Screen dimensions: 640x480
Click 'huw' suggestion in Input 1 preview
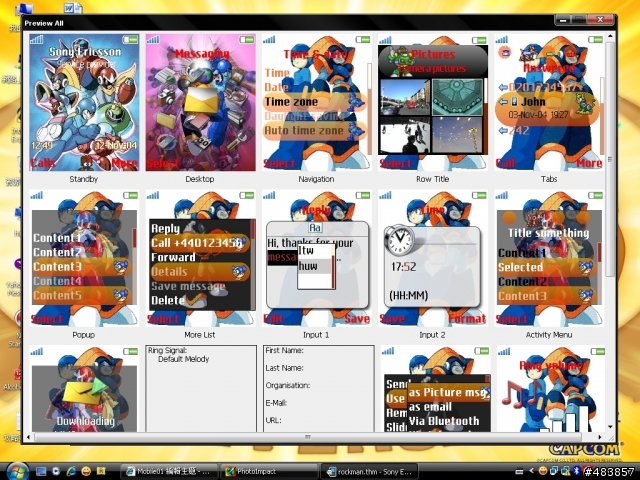coord(314,266)
